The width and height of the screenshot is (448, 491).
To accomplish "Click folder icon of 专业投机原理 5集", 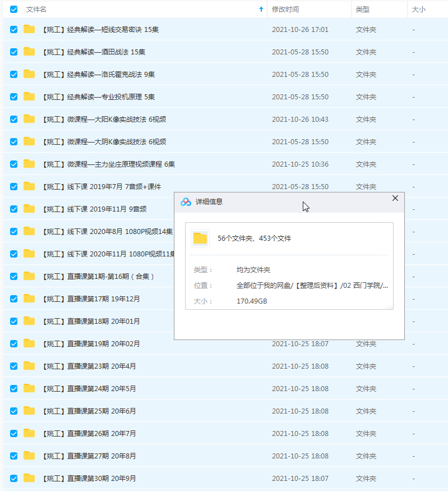I will (29, 97).
